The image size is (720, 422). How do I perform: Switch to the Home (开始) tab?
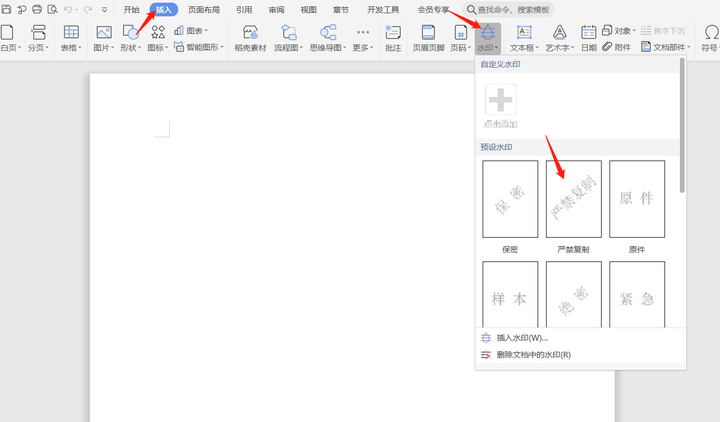click(x=131, y=10)
